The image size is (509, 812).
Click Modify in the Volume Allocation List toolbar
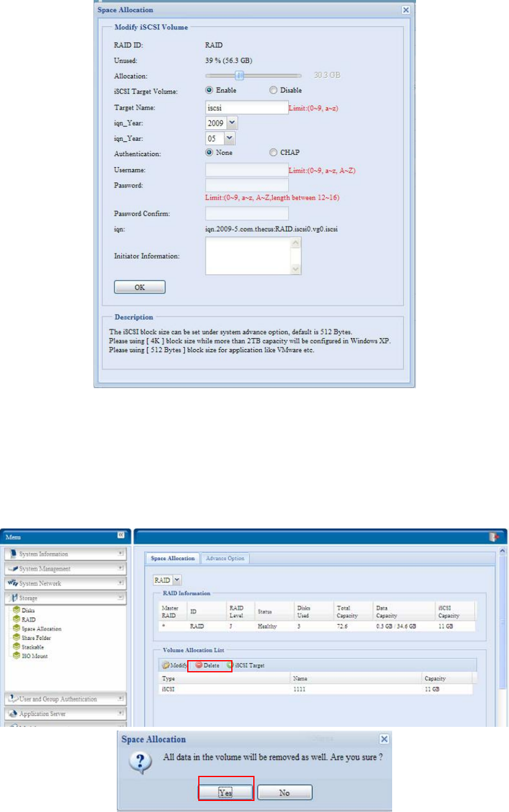(x=174, y=665)
